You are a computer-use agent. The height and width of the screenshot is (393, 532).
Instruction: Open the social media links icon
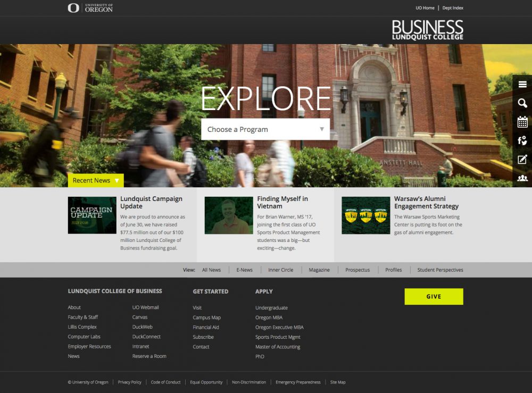coord(522,140)
